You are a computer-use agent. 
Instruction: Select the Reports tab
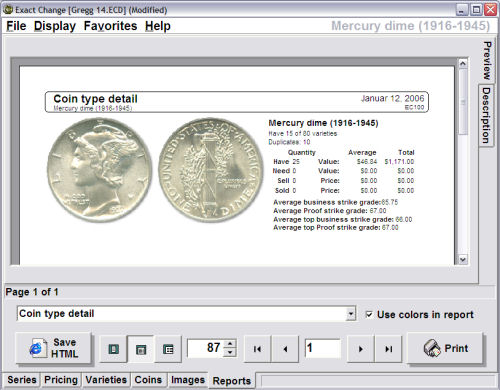point(232,381)
